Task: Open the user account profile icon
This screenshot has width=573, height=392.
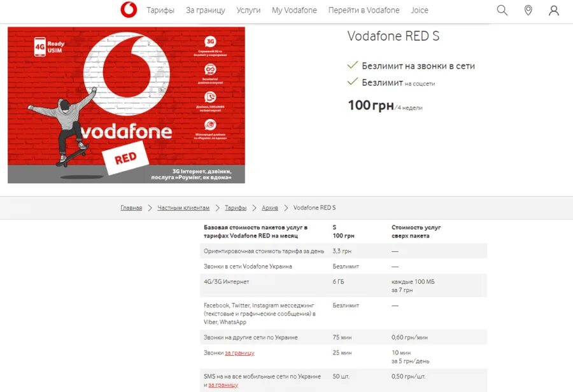Action: point(554,10)
